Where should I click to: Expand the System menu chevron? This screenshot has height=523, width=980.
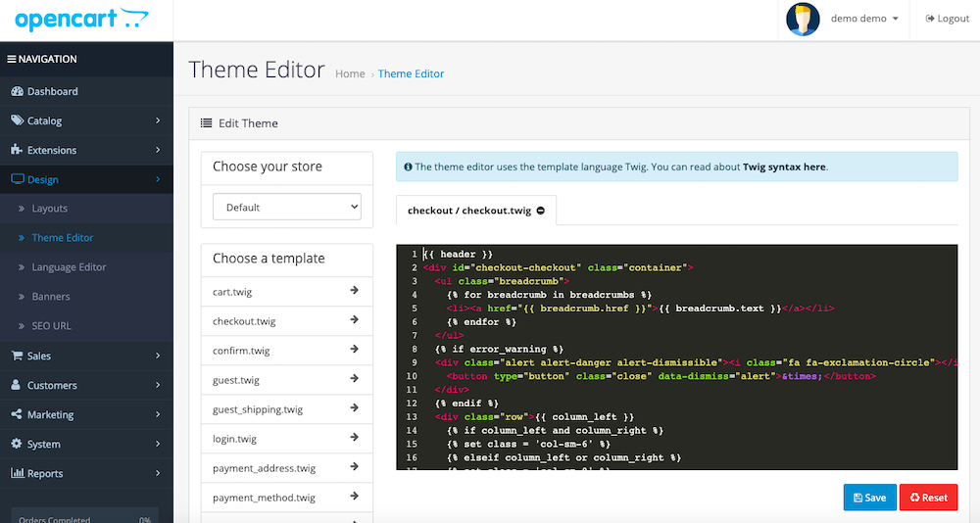(158, 444)
